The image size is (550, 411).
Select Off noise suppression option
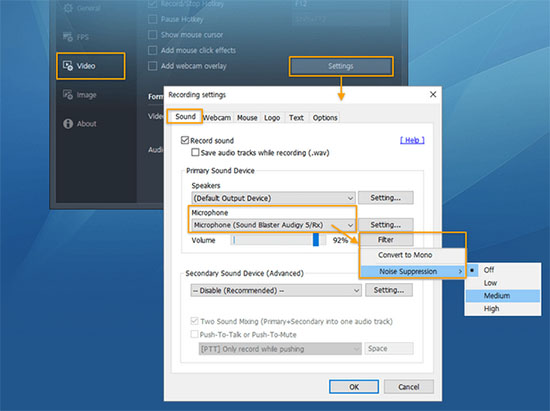point(503,270)
